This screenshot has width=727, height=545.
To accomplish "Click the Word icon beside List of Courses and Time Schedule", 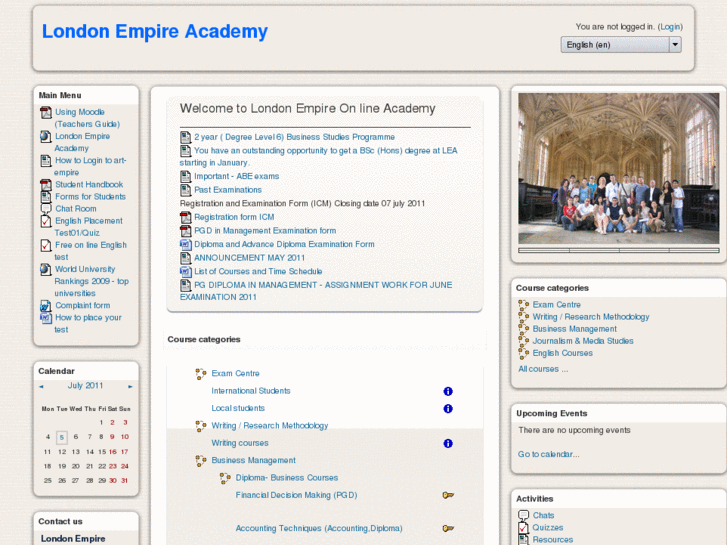I will [x=185, y=271].
